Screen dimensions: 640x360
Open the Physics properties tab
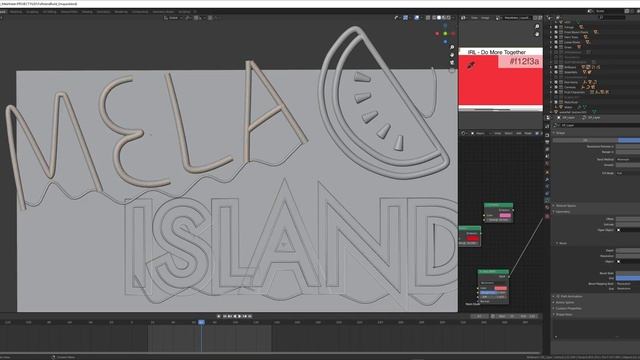547,187
